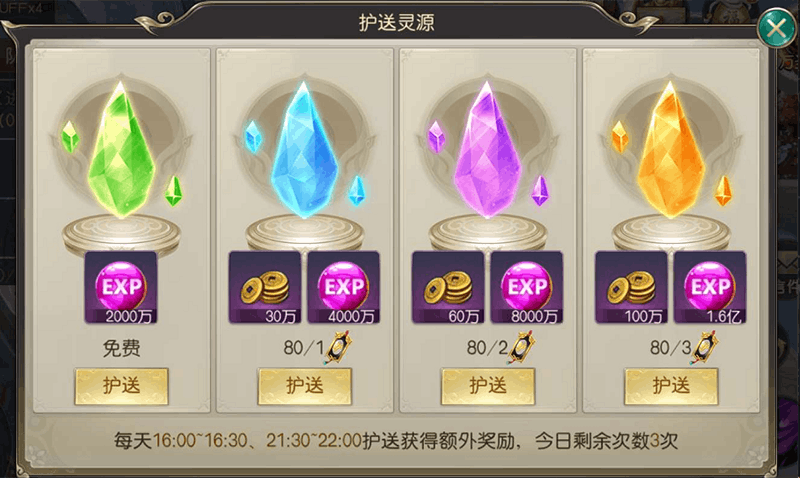Tap the 100万 coins reward icon
The width and height of the screenshot is (800, 478).
[631, 287]
